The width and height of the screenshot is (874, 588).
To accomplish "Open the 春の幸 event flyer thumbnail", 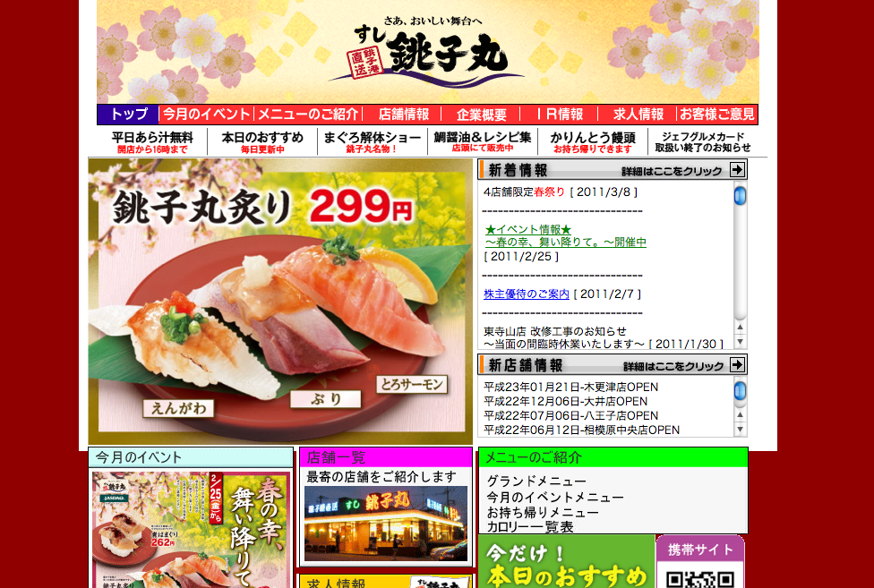I will pyautogui.click(x=191, y=530).
